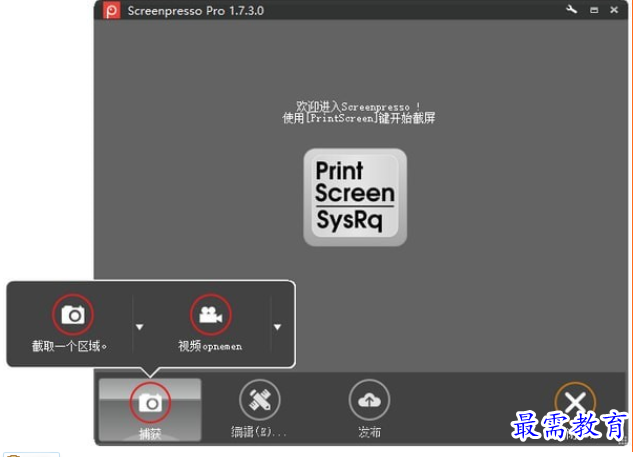
Task: Click the Screenpresso Pro 1.7.3.0 title
Action: coord(196,11)
